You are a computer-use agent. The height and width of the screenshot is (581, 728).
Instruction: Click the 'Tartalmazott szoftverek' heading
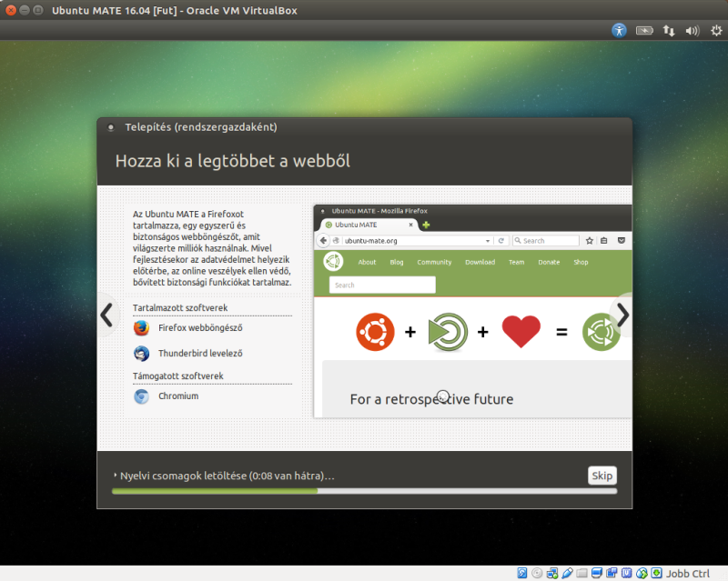coord(180,308)
